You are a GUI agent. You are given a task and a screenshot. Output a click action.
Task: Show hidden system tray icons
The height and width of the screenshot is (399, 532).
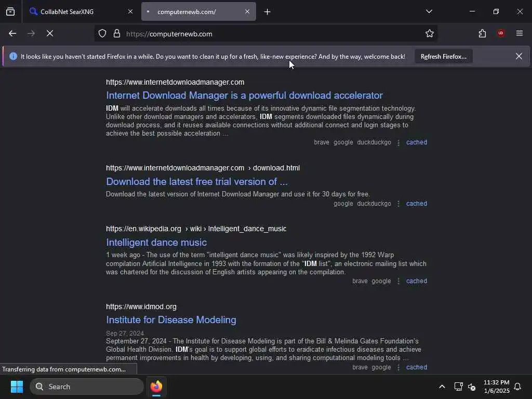(x=442, y=387)
